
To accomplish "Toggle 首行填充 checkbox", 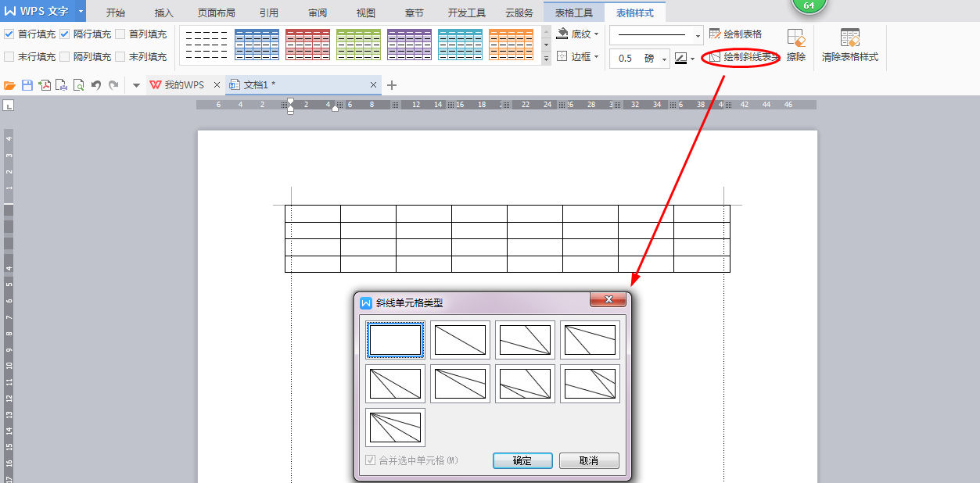I will tap(9, 34).
